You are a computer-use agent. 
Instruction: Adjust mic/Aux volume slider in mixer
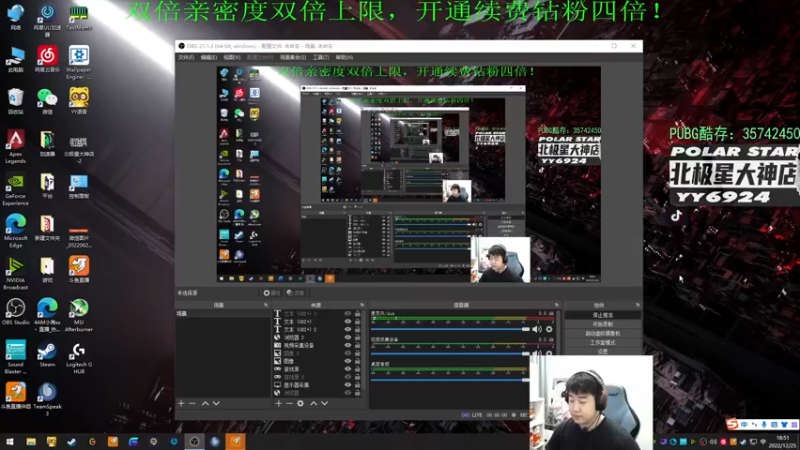click(x=450, y=329)
